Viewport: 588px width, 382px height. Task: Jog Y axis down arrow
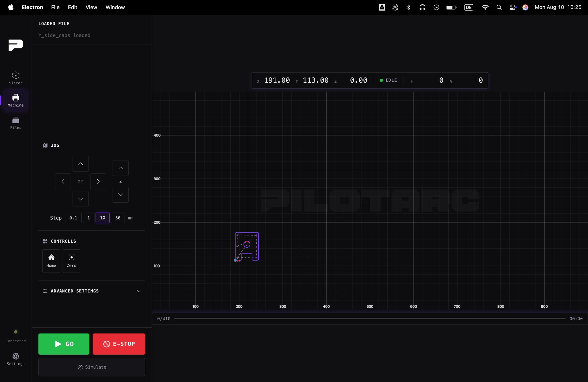[x=81, y=199]
